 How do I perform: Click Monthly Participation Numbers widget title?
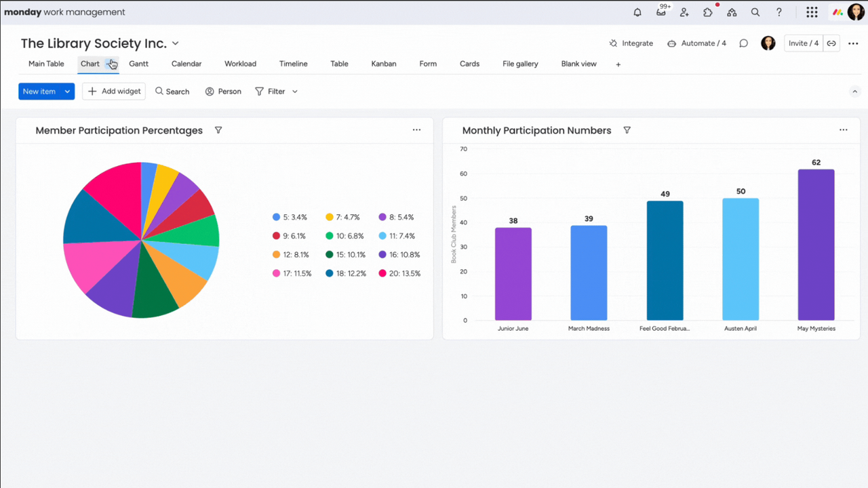click(x=536, y=130)
